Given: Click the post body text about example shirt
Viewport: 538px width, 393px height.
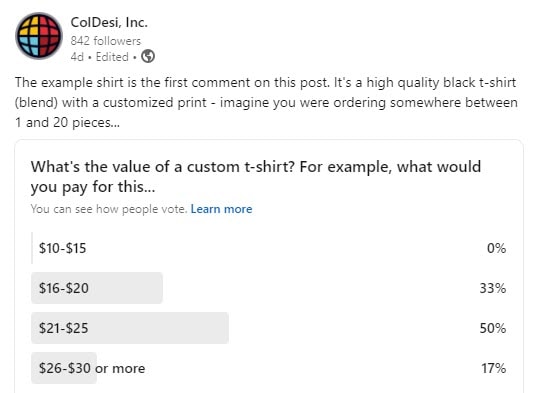Looking at the screenshot, I should tap(266, 102).
